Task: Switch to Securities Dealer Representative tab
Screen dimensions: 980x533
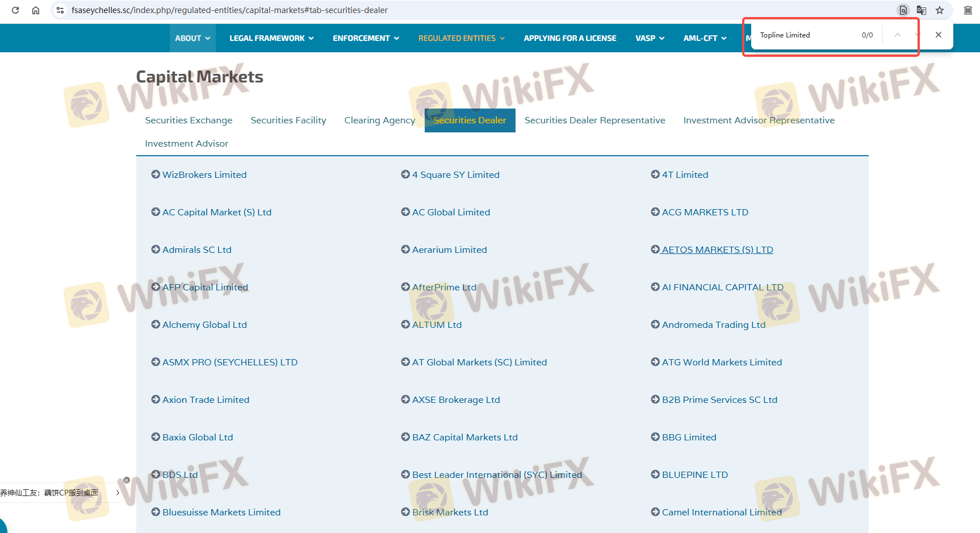Action: [595, 120]
